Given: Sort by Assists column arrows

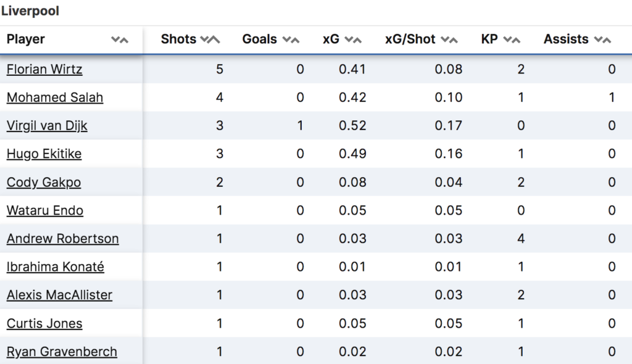Looking at the screenshot, I should (602, 39).
